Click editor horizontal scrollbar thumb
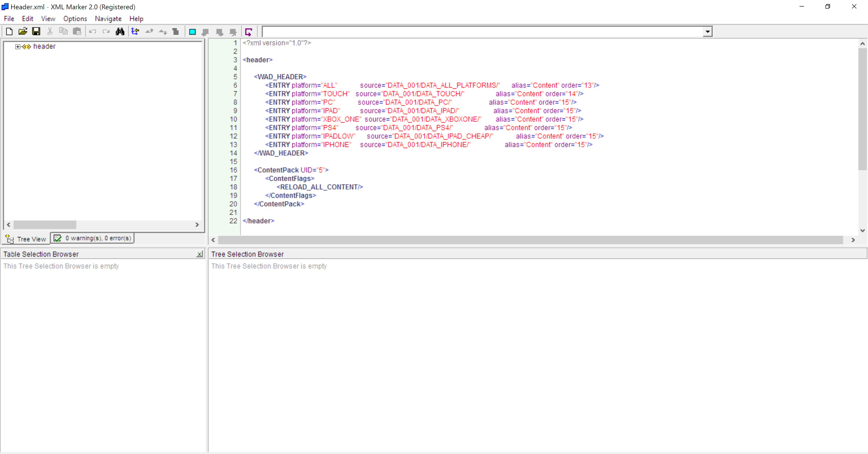 530,240
